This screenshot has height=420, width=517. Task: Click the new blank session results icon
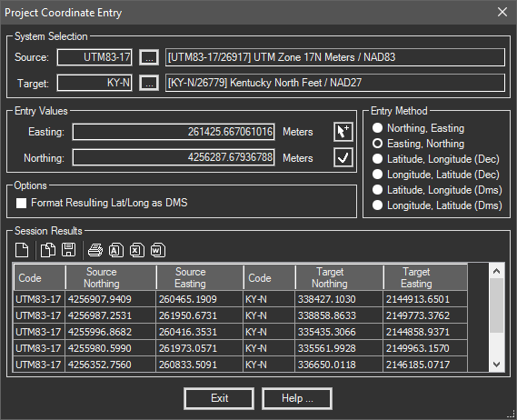pos(22,250)
